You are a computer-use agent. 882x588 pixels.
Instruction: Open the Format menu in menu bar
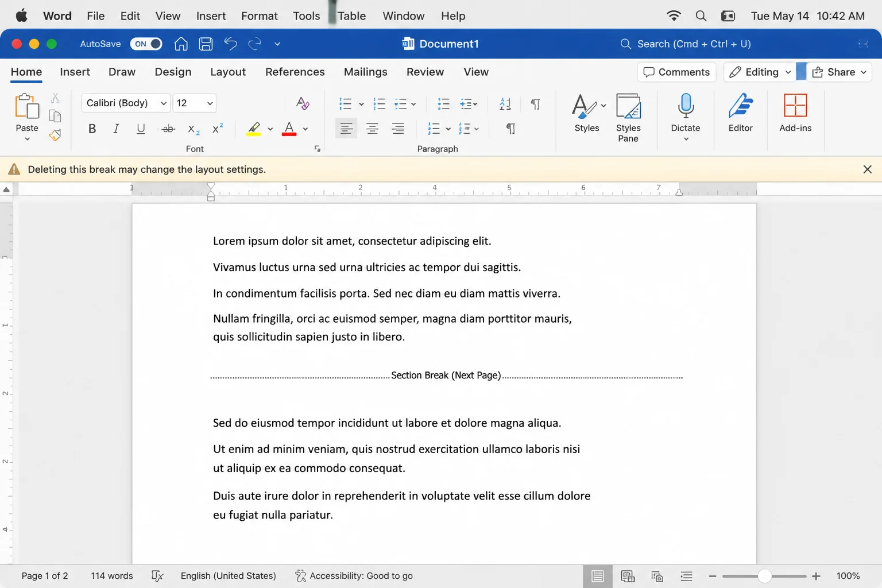coord(260,16)
